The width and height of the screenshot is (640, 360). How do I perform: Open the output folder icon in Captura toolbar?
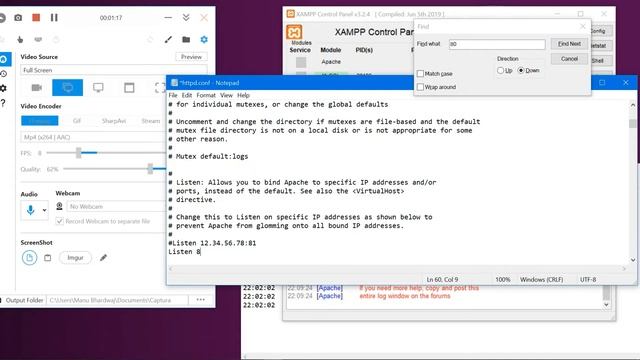pyautogui.click(x=186, y=39)
